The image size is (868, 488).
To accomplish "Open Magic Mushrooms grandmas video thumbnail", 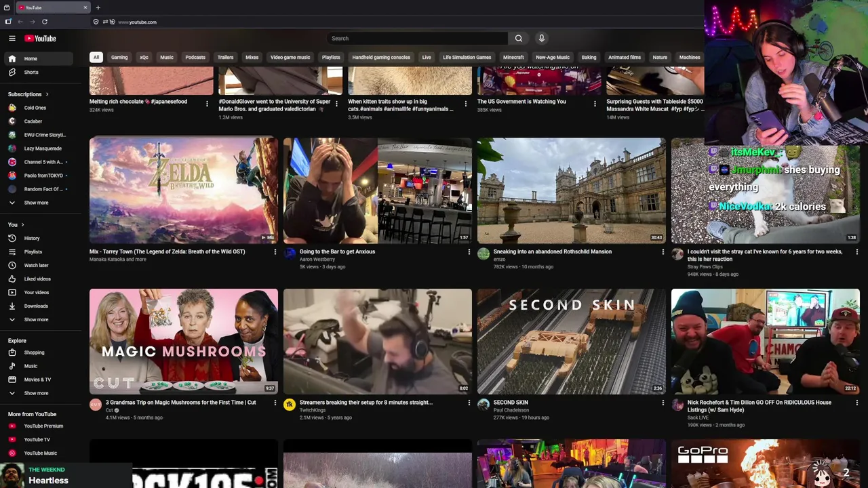I will 184,342.
